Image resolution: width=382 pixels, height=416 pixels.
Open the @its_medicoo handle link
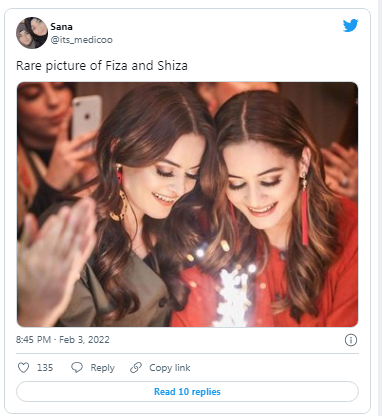tap(81, 40)
